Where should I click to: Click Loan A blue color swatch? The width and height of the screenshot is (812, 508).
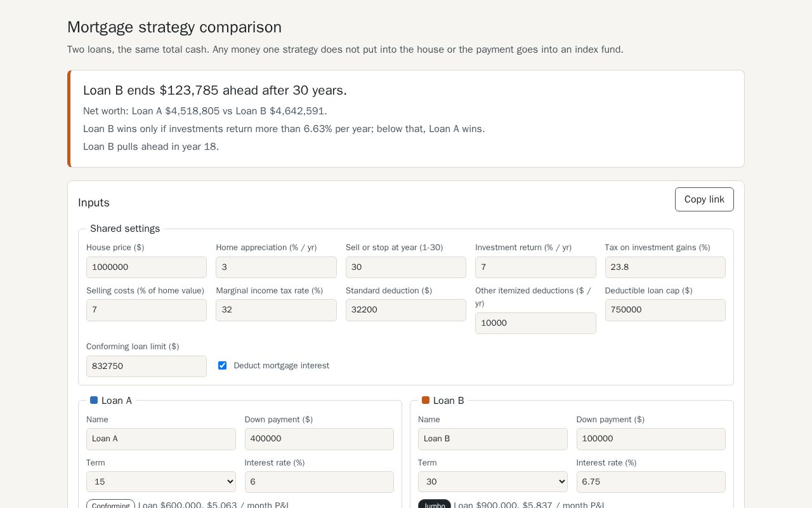(94, 400)
